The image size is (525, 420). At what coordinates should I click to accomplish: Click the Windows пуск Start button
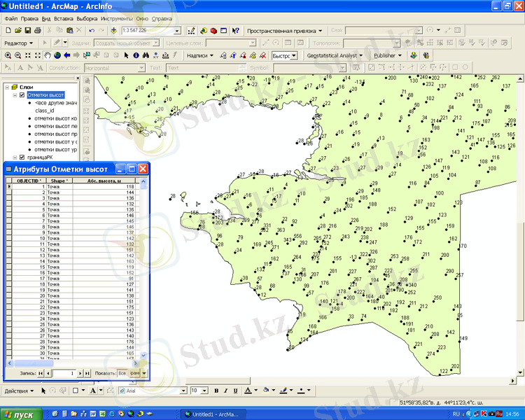pos(21,414)
